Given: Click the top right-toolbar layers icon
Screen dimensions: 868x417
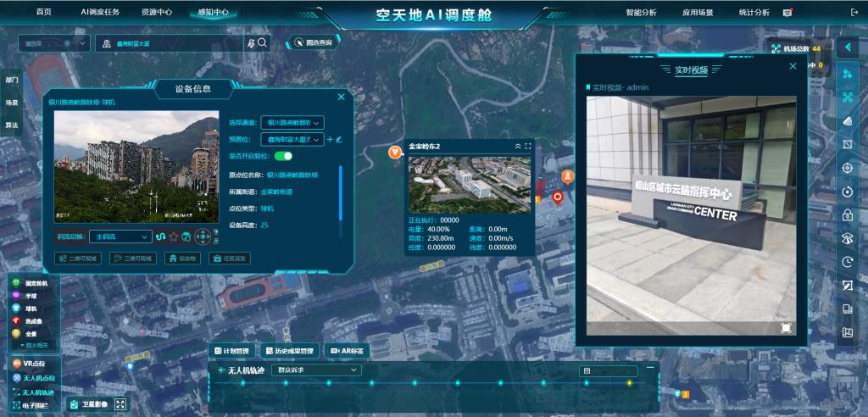Looking at the screenshot, I should [847, 75].
